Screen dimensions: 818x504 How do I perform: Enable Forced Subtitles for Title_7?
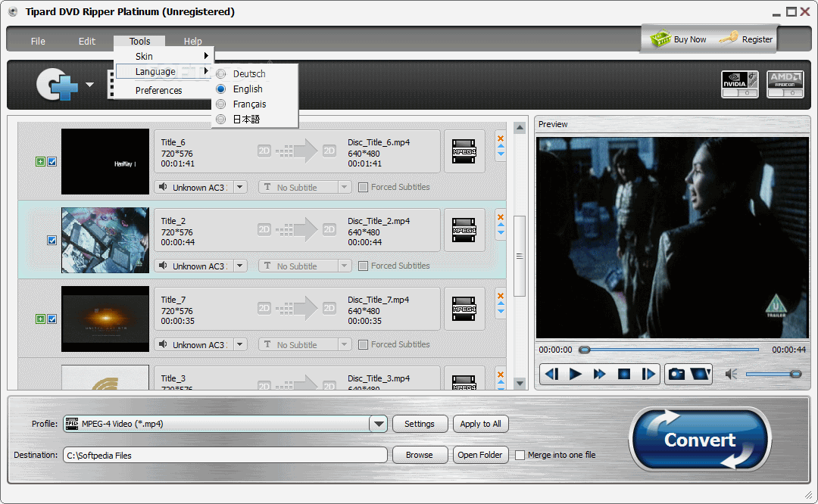pos(363,344)
